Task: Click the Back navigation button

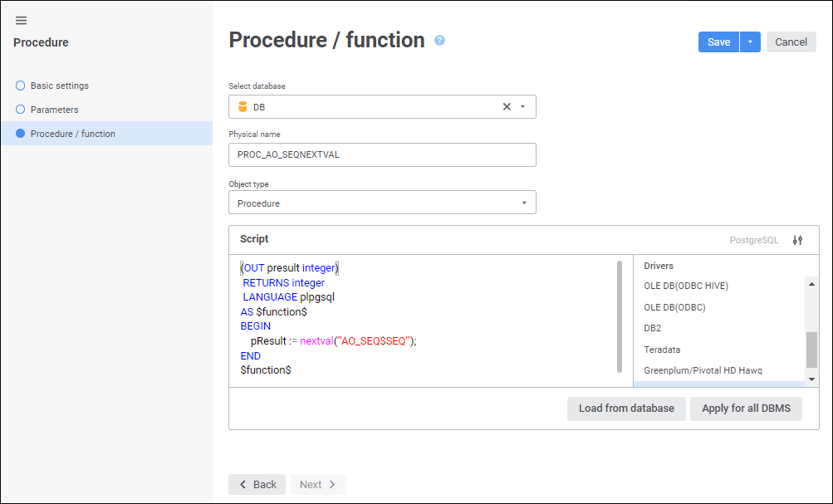Action: [257, 484]
